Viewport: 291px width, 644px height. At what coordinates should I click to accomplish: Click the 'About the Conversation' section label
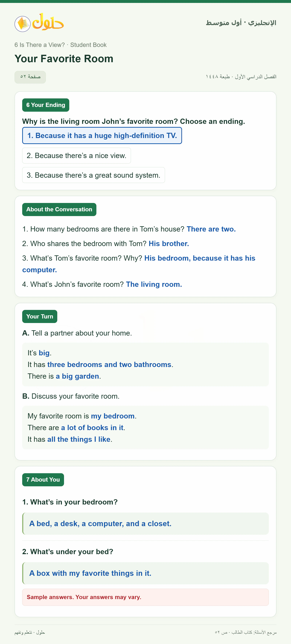(x=59, y=210)
